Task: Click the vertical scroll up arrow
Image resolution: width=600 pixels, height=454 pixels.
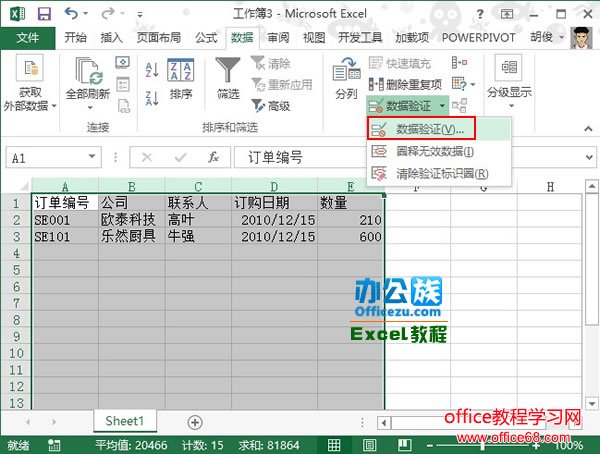Action: point(592,187)
